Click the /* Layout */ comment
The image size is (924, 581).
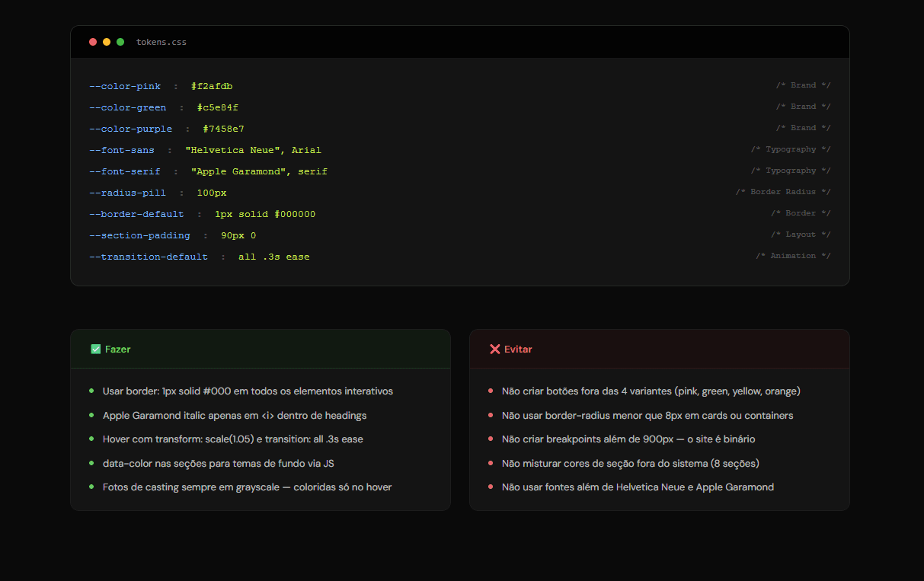click(x=801, y=235)
